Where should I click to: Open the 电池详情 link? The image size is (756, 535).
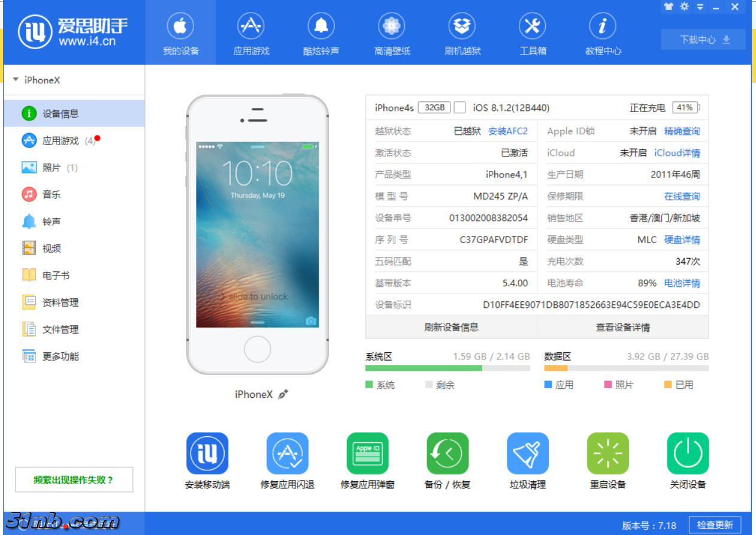(682, 283)
